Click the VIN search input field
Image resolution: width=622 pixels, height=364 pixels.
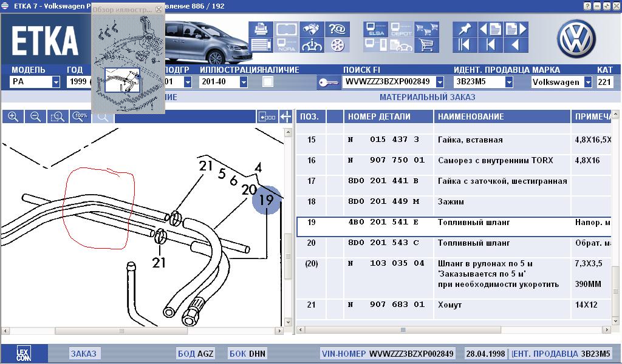tap(388, 82)
